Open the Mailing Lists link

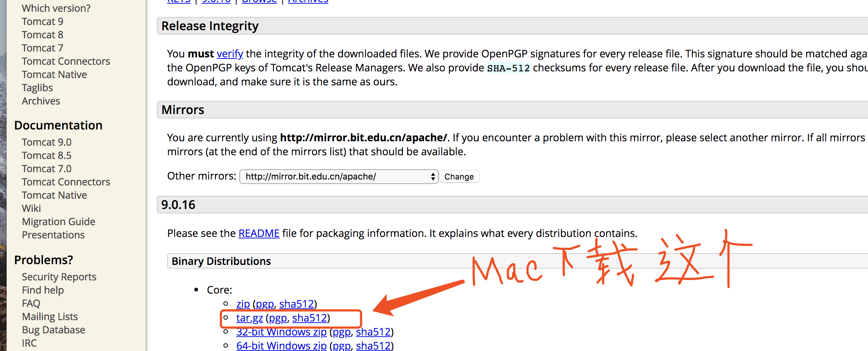50,316
